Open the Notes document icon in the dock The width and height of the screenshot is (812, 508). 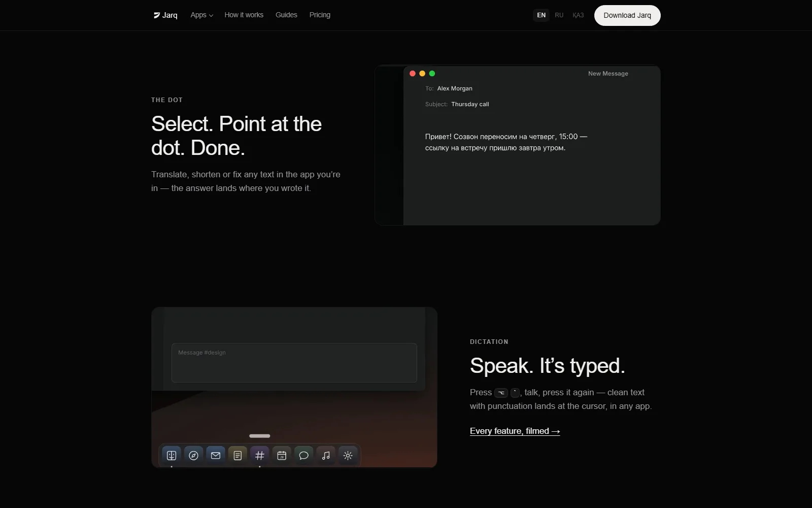pos(238,456)
